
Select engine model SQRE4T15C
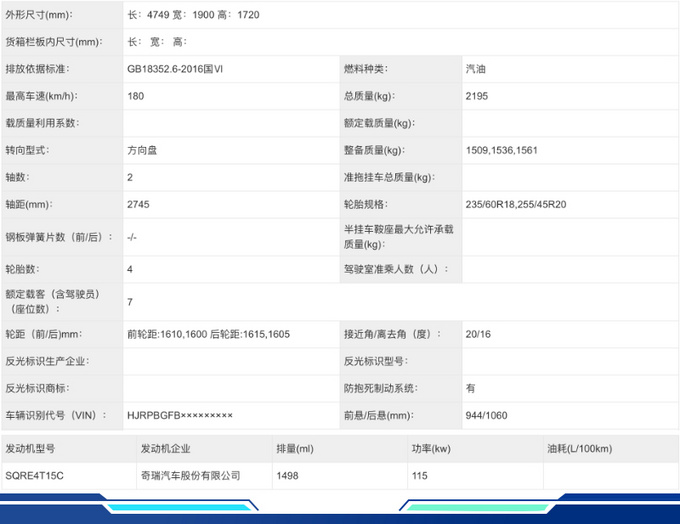pos(34,476)
